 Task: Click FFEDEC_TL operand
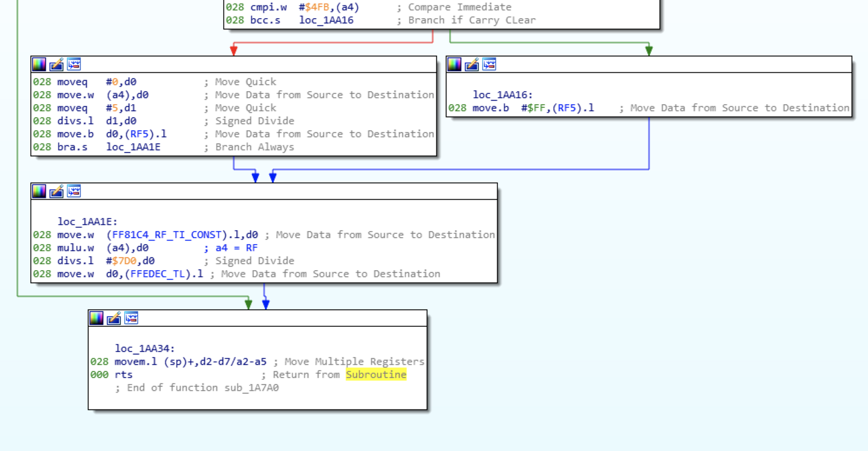tap(158, 274)
